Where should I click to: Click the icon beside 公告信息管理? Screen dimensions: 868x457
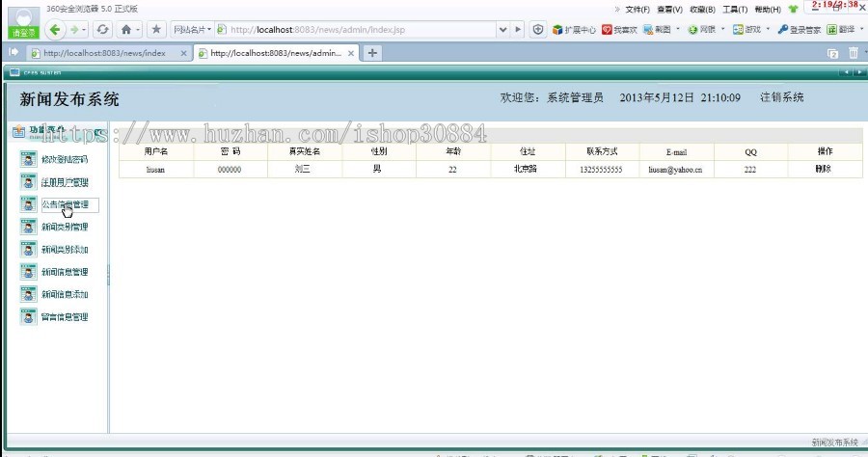(28, 204)
